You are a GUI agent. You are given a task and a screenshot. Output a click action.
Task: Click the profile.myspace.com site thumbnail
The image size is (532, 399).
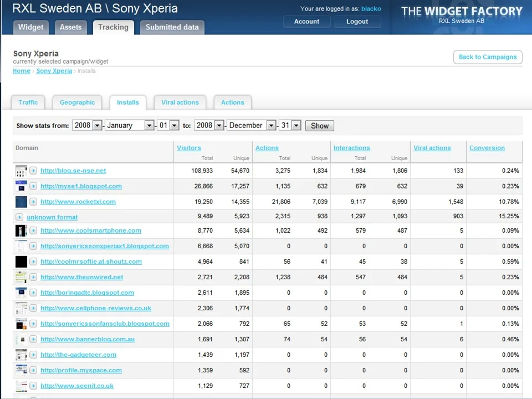click(x=21, y=370)
